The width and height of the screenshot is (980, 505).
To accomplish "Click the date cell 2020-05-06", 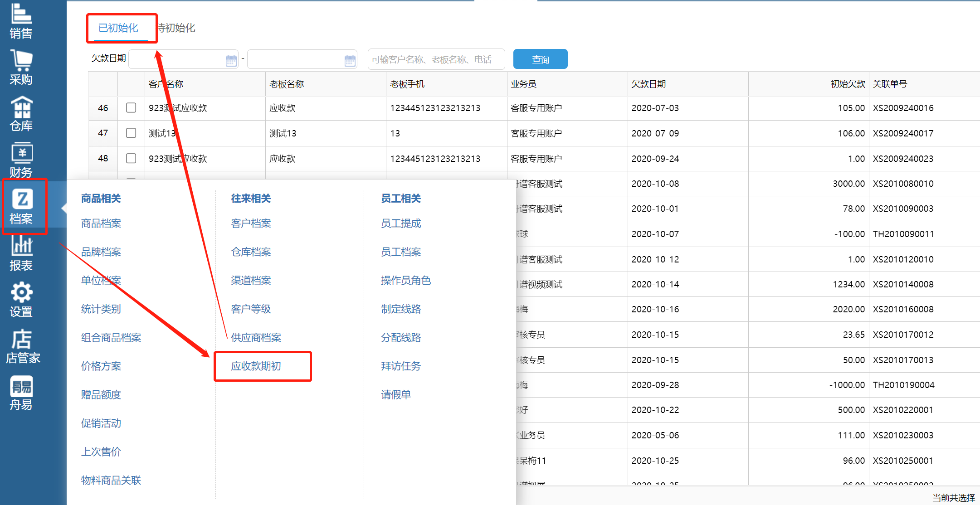I will tap(655, 435).
